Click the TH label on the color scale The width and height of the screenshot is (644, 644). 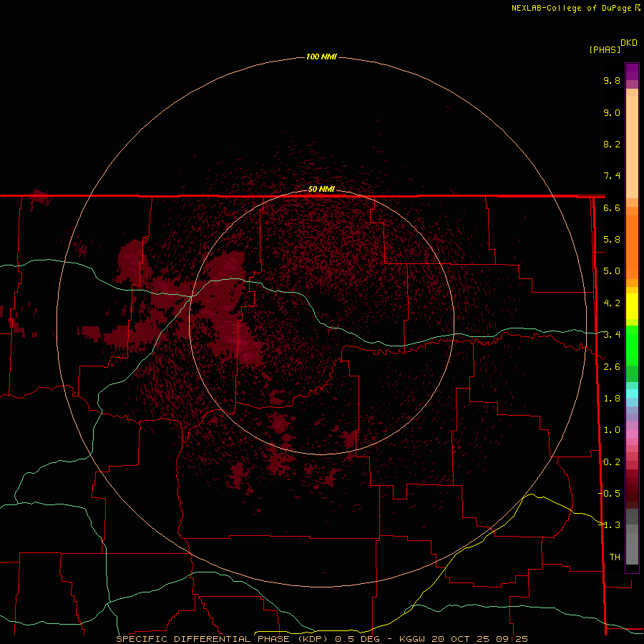[615, 557]
